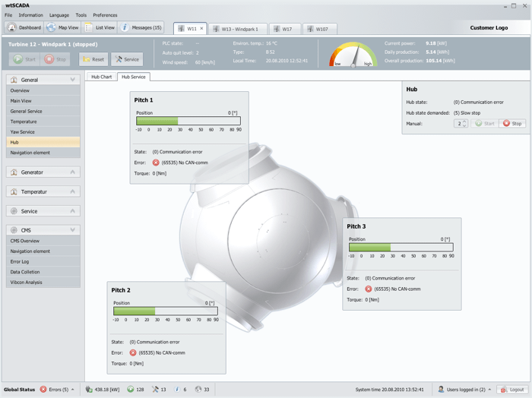Click the Reset button in turbine header
532x398 pixels.
pos(93,59)
